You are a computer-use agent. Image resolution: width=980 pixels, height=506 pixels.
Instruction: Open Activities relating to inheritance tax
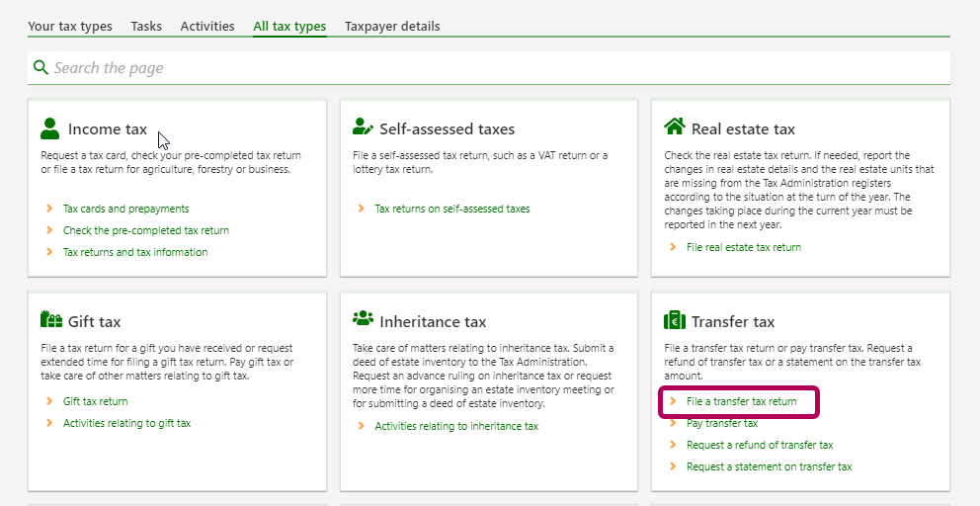click(x=456, y=426)
